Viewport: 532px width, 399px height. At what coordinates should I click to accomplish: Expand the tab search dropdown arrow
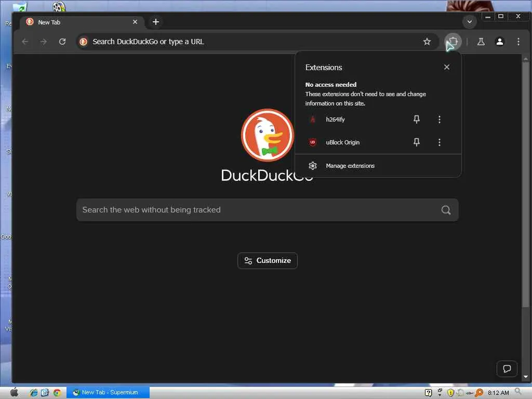[x=469, y=22]
